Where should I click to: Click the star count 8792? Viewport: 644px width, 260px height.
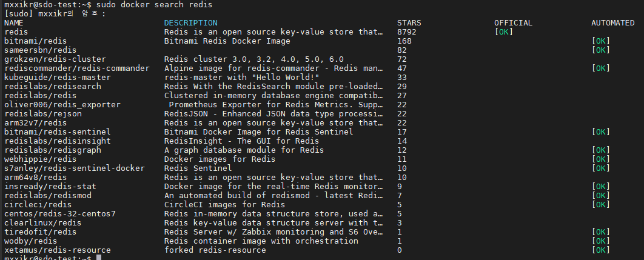407,32
